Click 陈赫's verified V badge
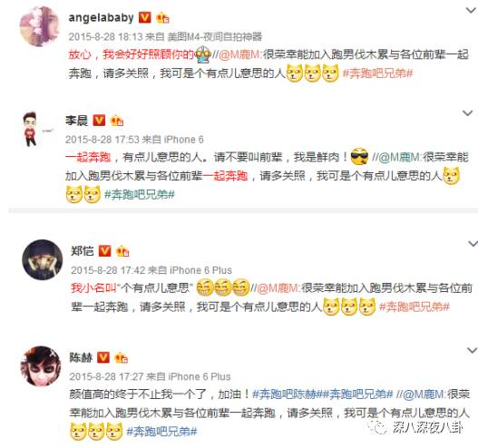The image size is (478, 448). [103, 357]
